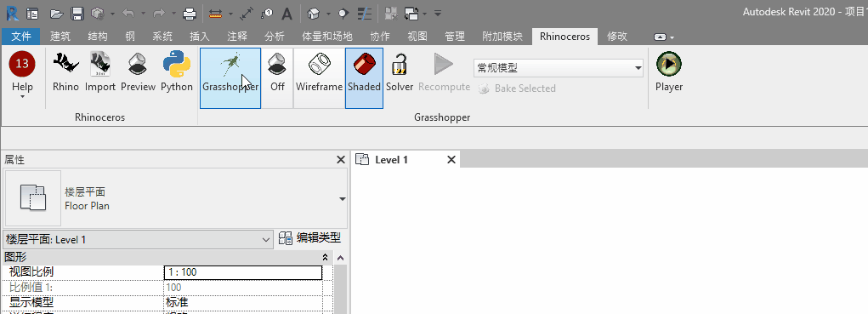Screen dimensions: 868x314
Task: Click the 视图比例 value field 1 : 100
Action: pyautogui.click(x=243, y=272)
